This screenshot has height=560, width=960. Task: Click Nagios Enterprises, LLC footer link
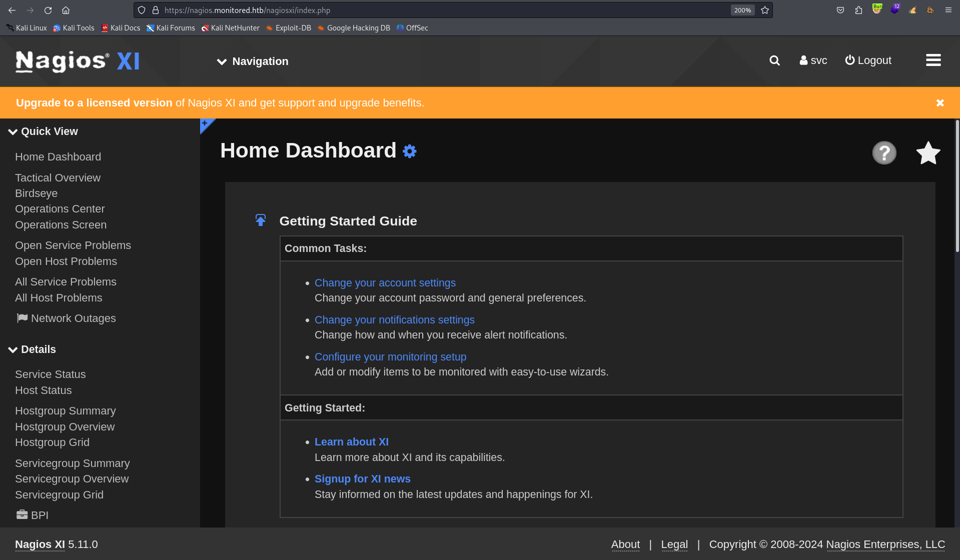(885, 544)
